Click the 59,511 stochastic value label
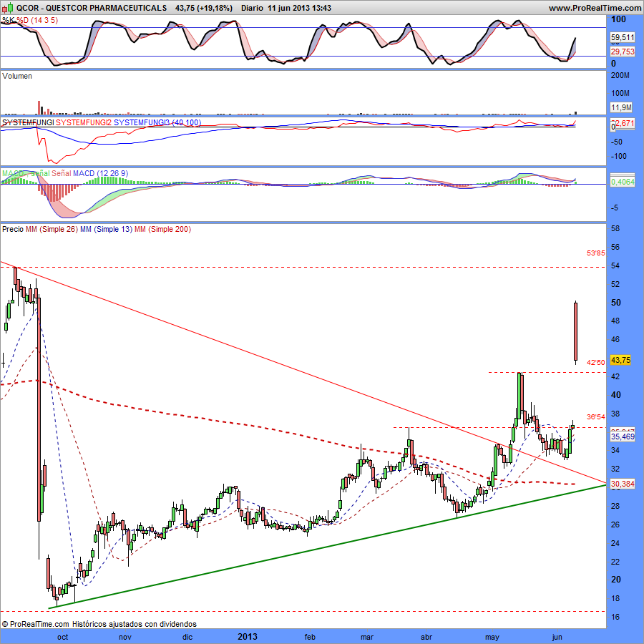The height and width of the screenshot is (644, 644). tap(623, 37)
